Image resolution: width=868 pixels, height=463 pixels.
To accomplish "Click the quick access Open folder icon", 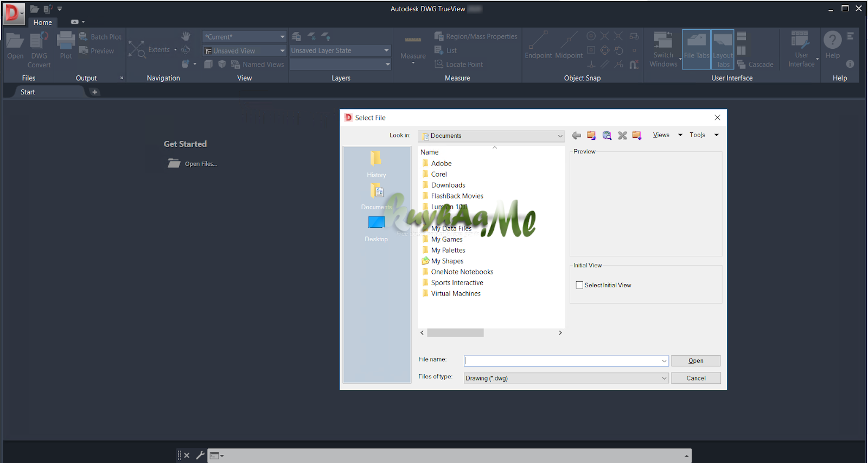I will 34,9.
